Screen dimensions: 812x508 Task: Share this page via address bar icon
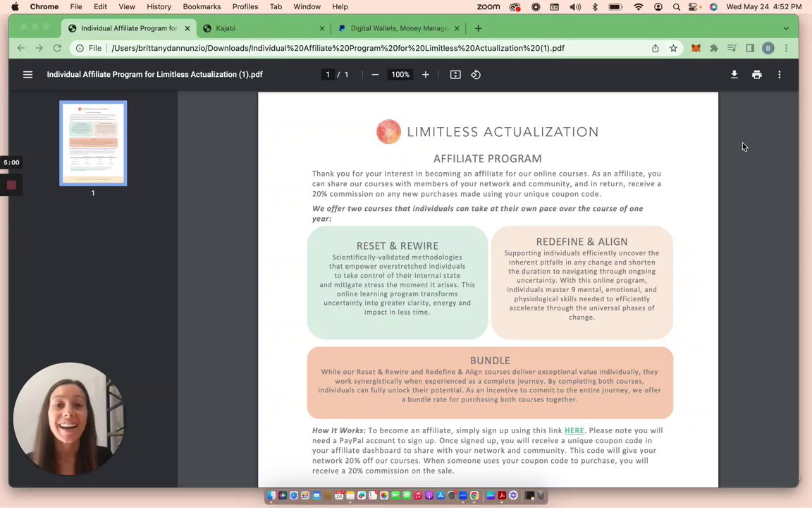[x=655, y=48]
